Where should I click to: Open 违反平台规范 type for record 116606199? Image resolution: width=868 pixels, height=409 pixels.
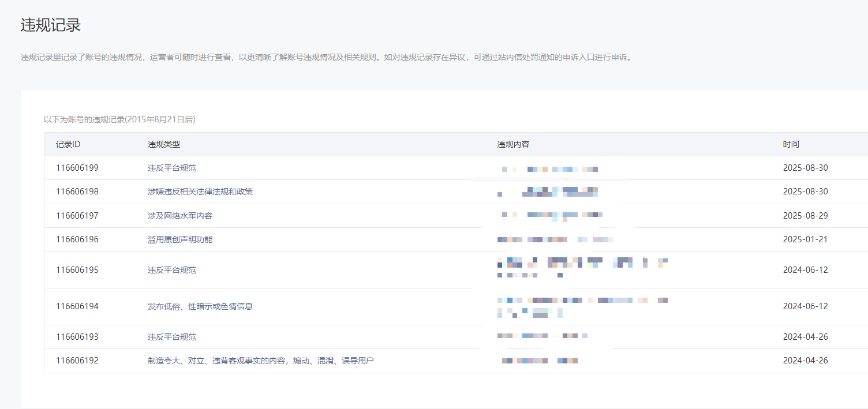click(x=172, y=168)
